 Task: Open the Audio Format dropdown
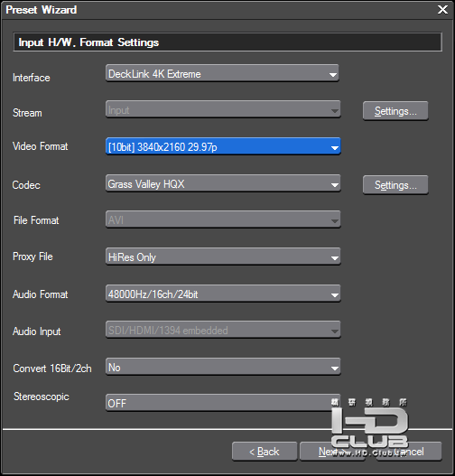pos(223,294)
